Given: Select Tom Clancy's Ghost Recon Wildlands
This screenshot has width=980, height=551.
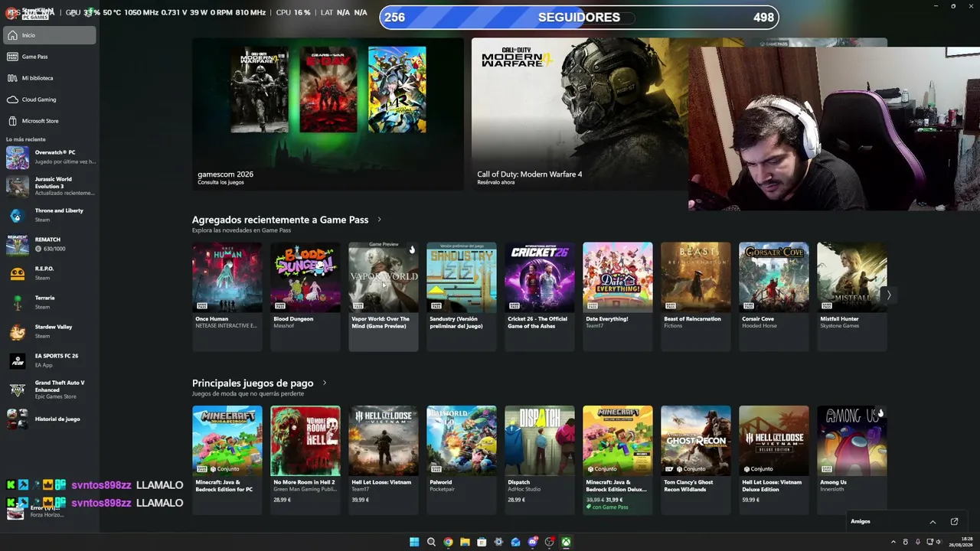Looking at the screenshot, I should [x=696, y=460].
